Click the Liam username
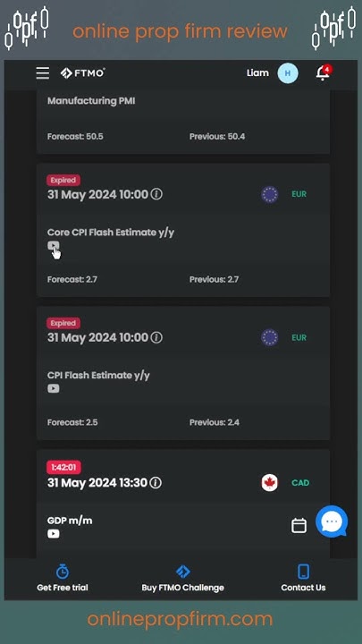362x644 pixels. (257, 73)
